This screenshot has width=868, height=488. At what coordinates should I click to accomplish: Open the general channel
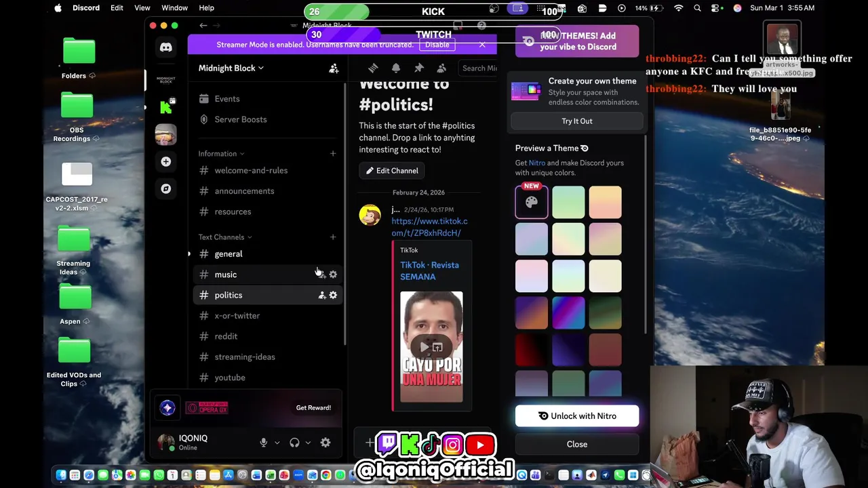click(x=267, y=254)
